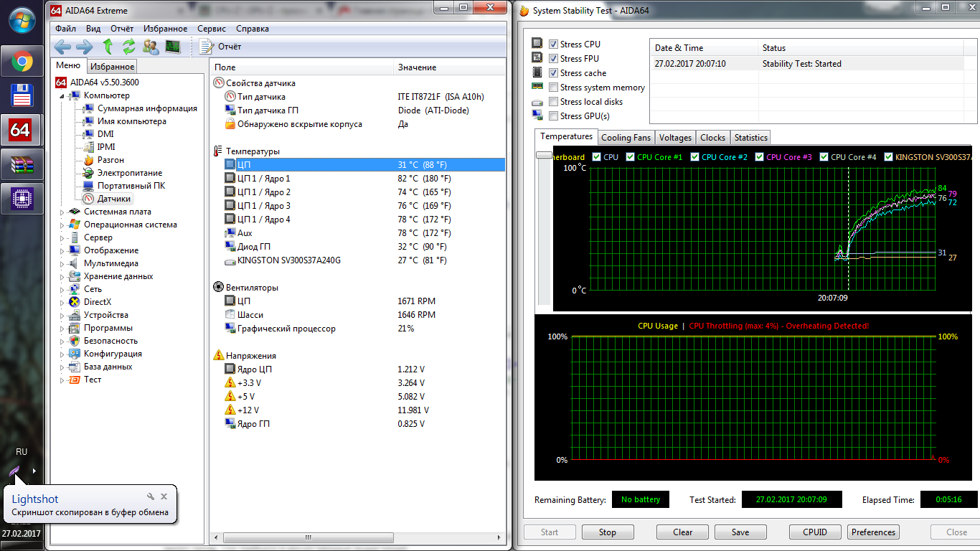Image resolution: width=980 pixels, height=551 pixels.
Task: Expand the DirectX tree node
Action: 62,302
